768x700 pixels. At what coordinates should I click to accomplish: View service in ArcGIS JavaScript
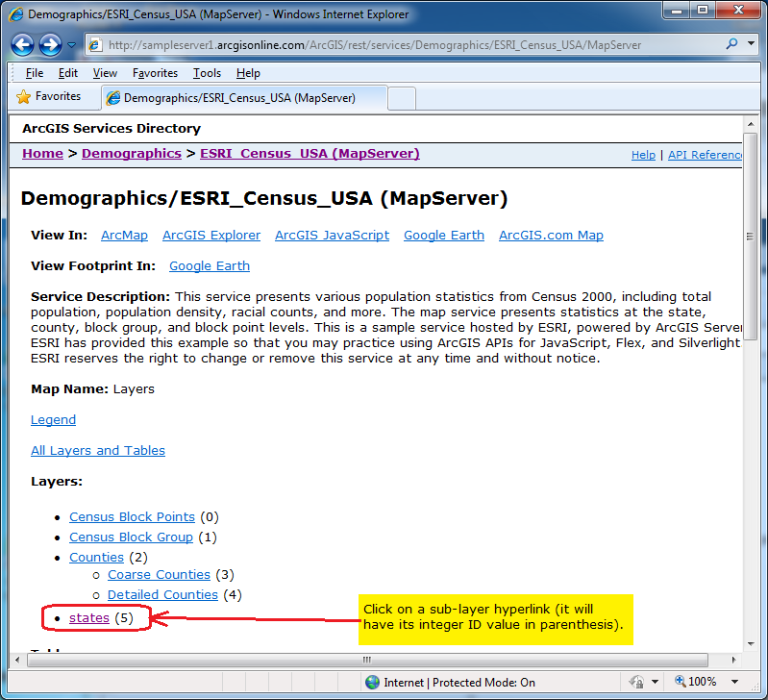click(x=332, y=236)
